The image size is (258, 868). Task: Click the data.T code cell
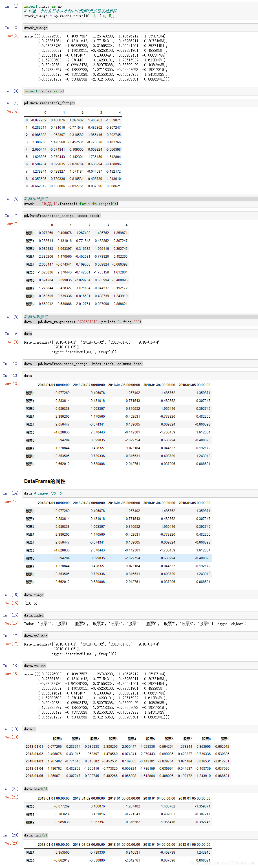[x=140, y=729]
